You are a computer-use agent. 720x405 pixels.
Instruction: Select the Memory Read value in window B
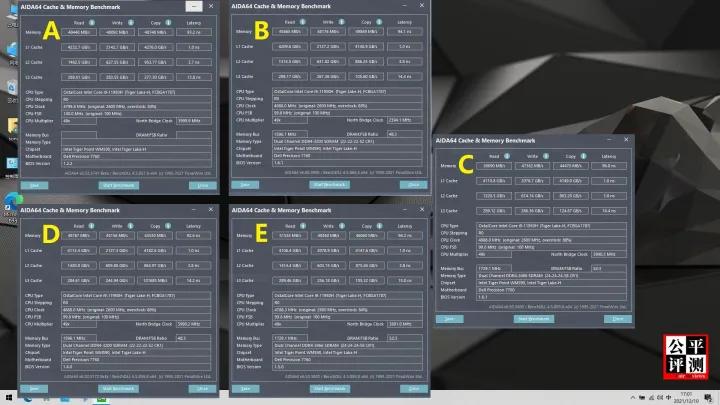point(290,31)
